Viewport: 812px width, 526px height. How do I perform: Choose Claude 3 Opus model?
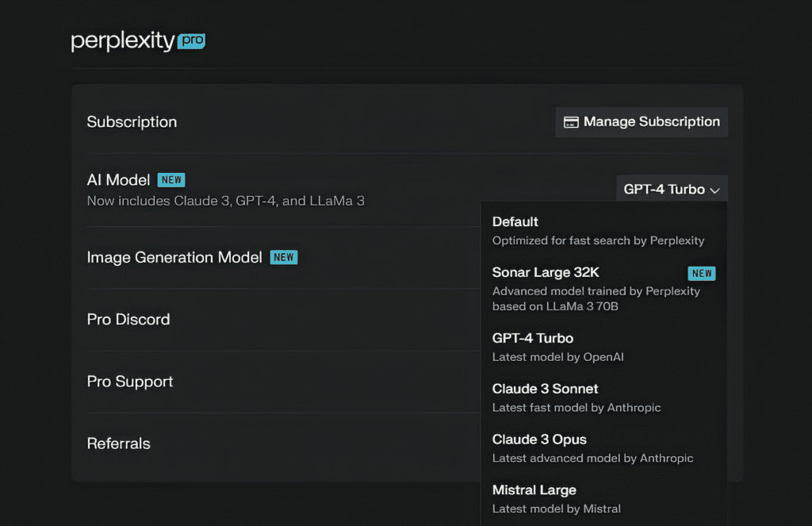pos(603,448)
